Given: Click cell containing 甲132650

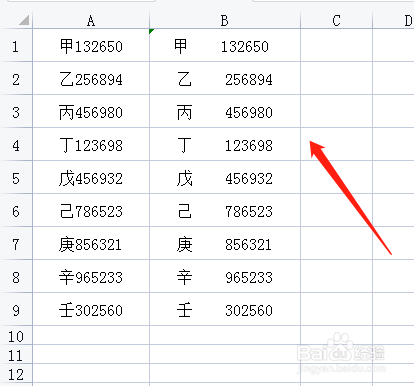Looking at the screenshot, I should pyautogui.click(x=91, y=45).
